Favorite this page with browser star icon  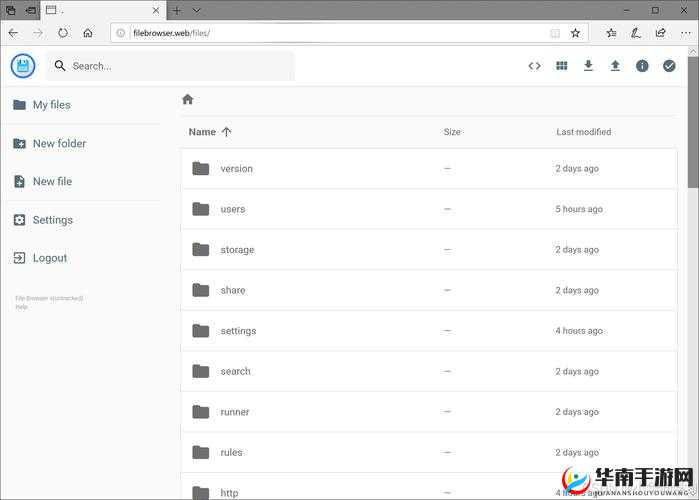pos(575,33)
